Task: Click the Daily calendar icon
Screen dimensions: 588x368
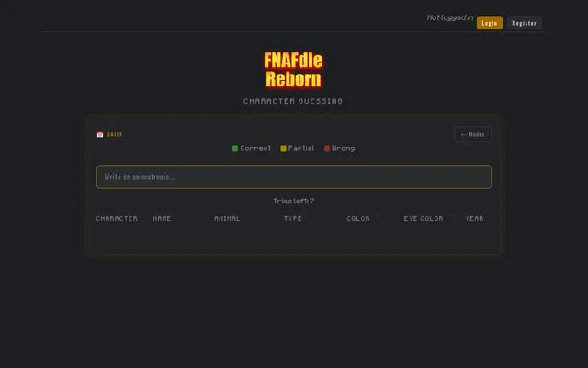Action: [x=100, y=134]
